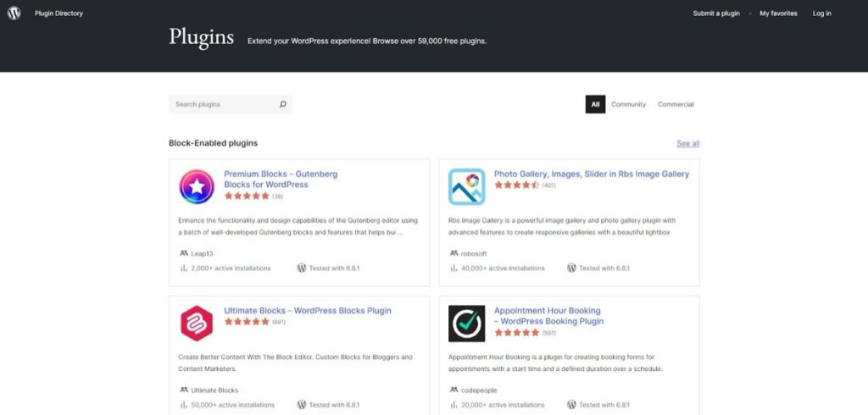Open Submit a plugin page

(716, 14)
